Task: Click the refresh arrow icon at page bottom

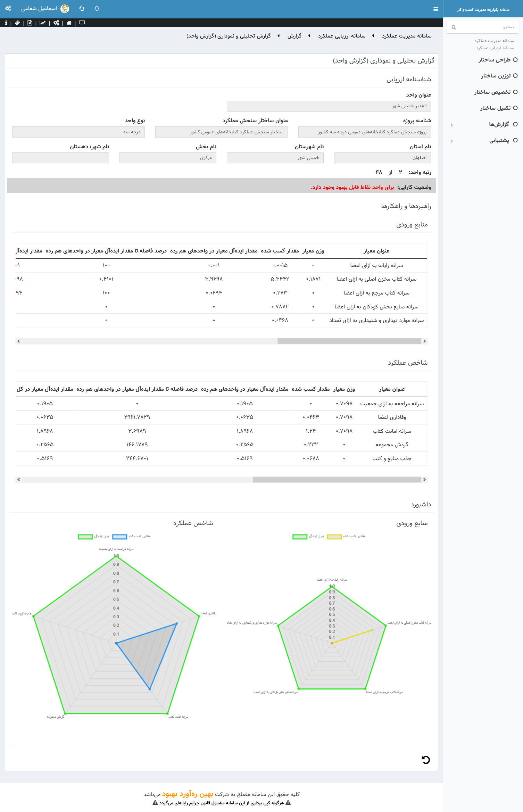Action: point(425,760)
